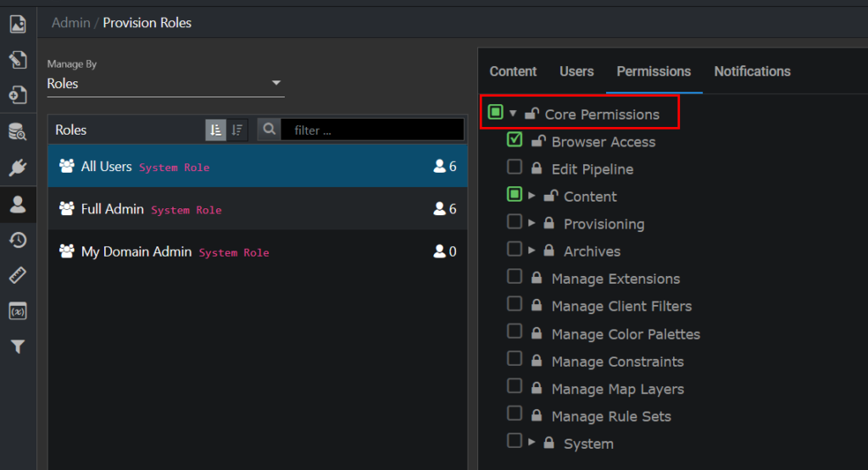Click the roles filter text field
This screenshot has height=470, width=868.
pyautogui.click(x=372, y=130)
